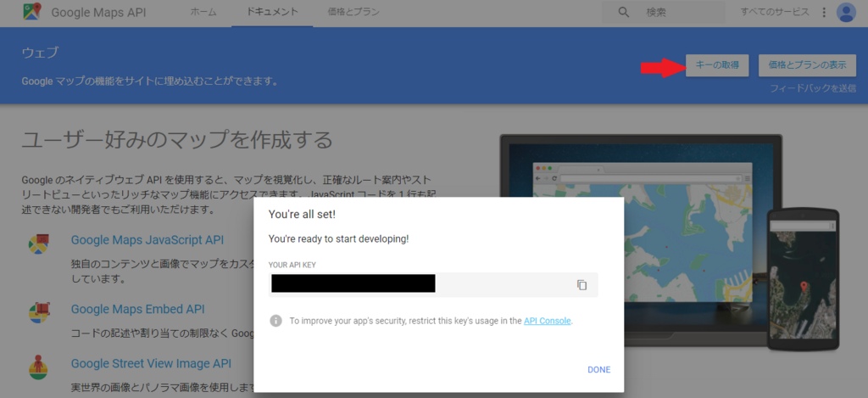Copy the API key with clipboard icon
The image size is (868, 398).
point(581,285)
